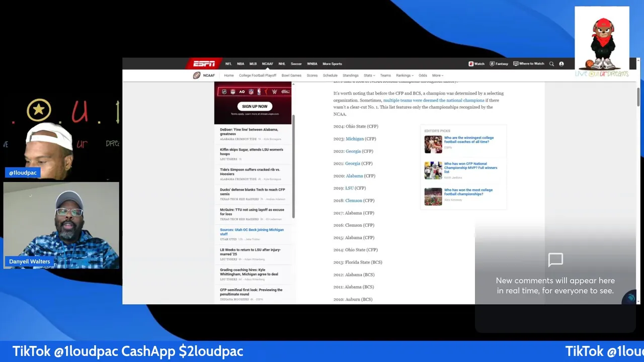Screen dimensions: 644x362
Task: Open 'Sources: Utah OC Beck joining Michigan' headline
Action: (x=252, y=232)
